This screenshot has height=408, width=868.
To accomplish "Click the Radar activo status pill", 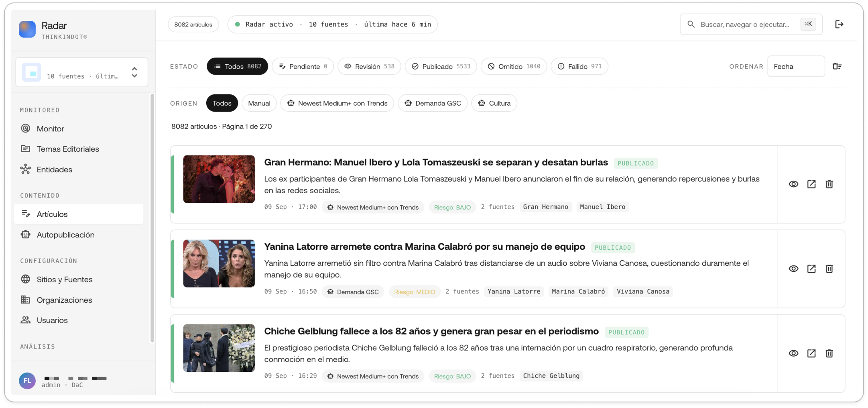I will [332, 24].
